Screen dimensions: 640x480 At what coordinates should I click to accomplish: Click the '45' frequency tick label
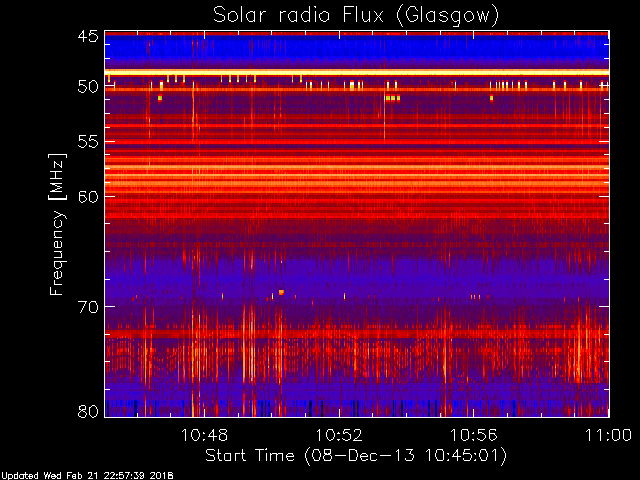[x=88, y=37]
